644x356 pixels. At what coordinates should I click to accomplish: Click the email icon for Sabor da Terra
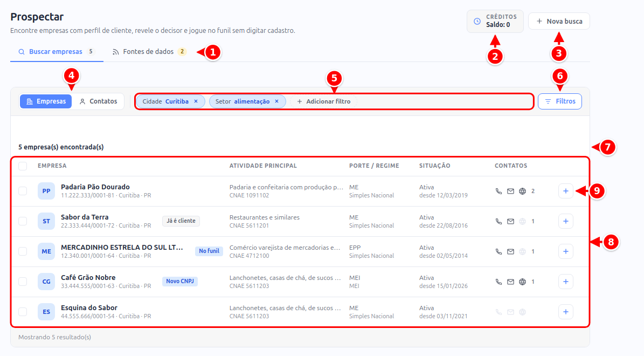tap(510, 221)
